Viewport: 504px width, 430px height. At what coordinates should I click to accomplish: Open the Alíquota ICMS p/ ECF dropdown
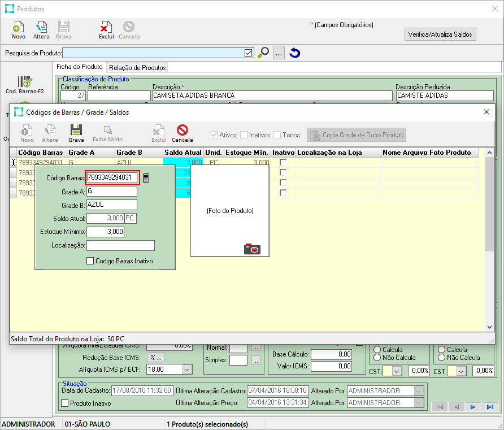(186, 369)
